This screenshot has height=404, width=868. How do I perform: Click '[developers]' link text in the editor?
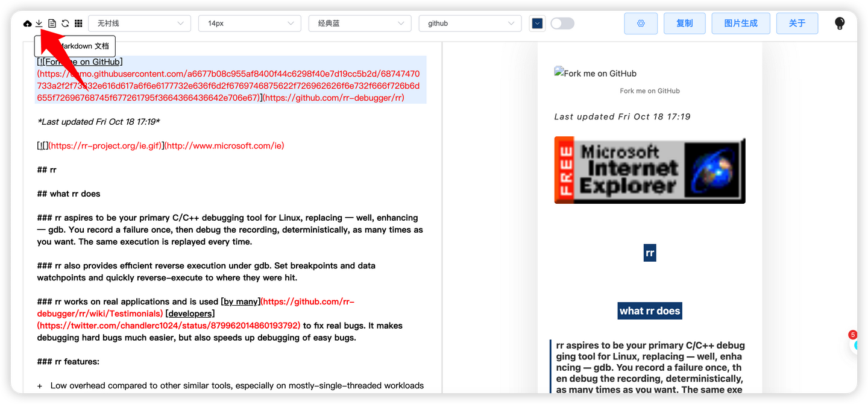tap(190, 314)
